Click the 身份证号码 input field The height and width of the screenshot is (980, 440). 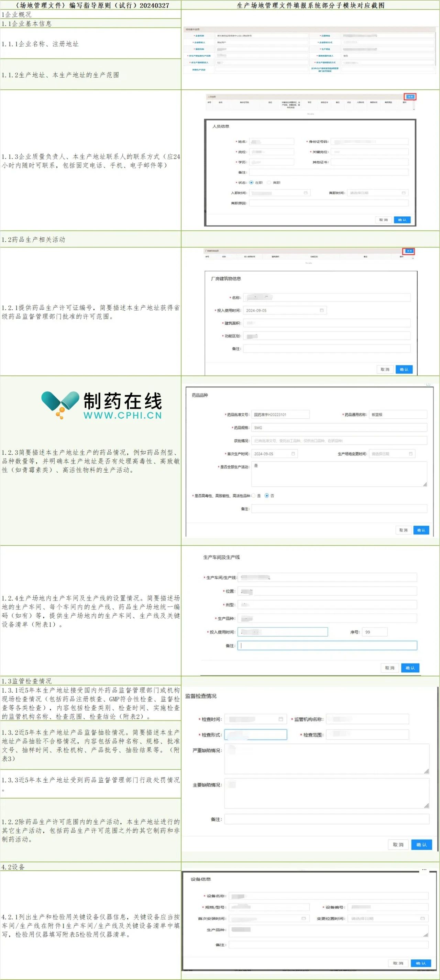pos(369,142)
